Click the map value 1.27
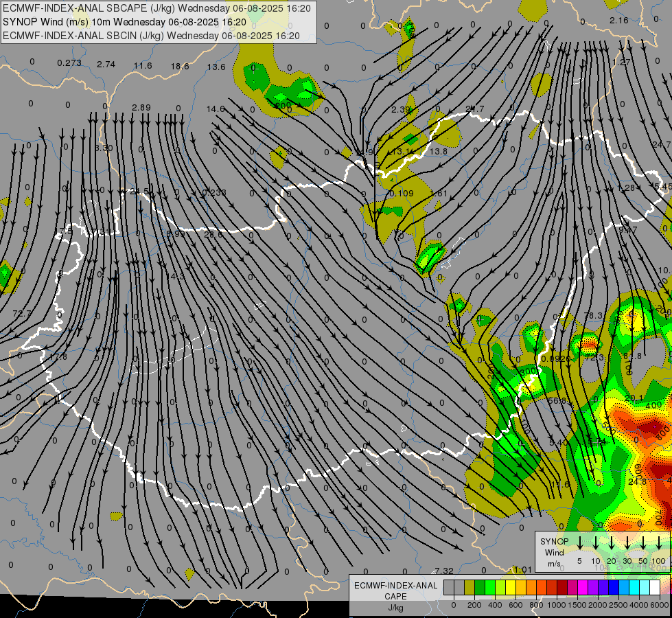This screenshot has height=618, width=672. click(621, 62)
